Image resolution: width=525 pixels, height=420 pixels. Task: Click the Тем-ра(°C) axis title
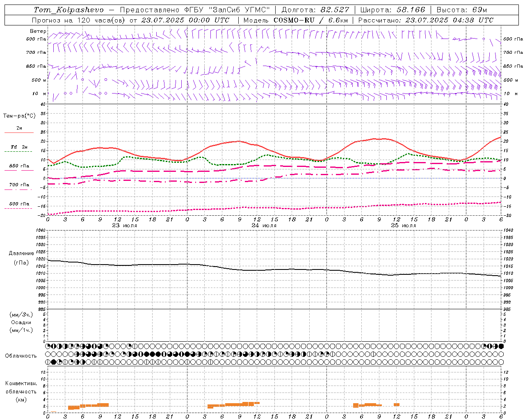[x=19, y=116]
